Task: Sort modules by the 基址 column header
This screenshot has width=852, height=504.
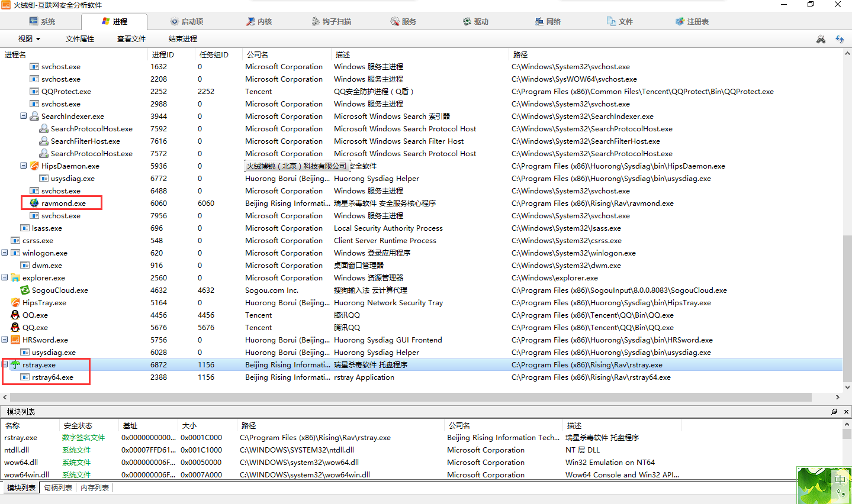Action: [148, 425]
